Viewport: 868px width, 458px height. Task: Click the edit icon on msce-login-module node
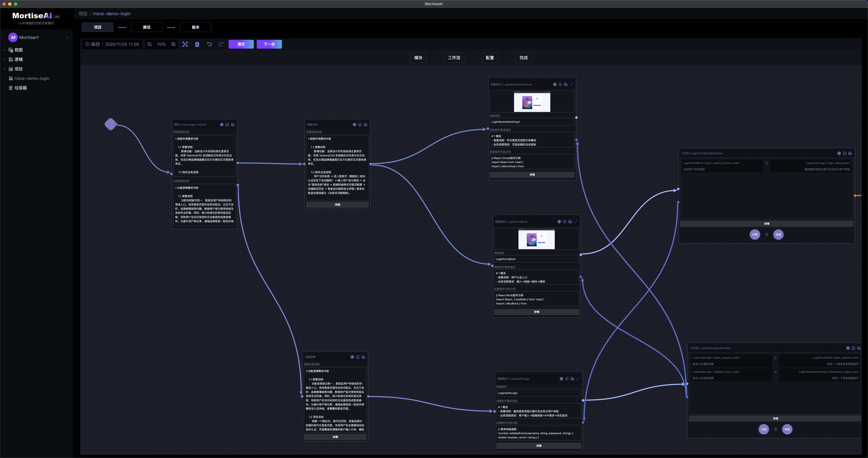(x=227, y=125)
